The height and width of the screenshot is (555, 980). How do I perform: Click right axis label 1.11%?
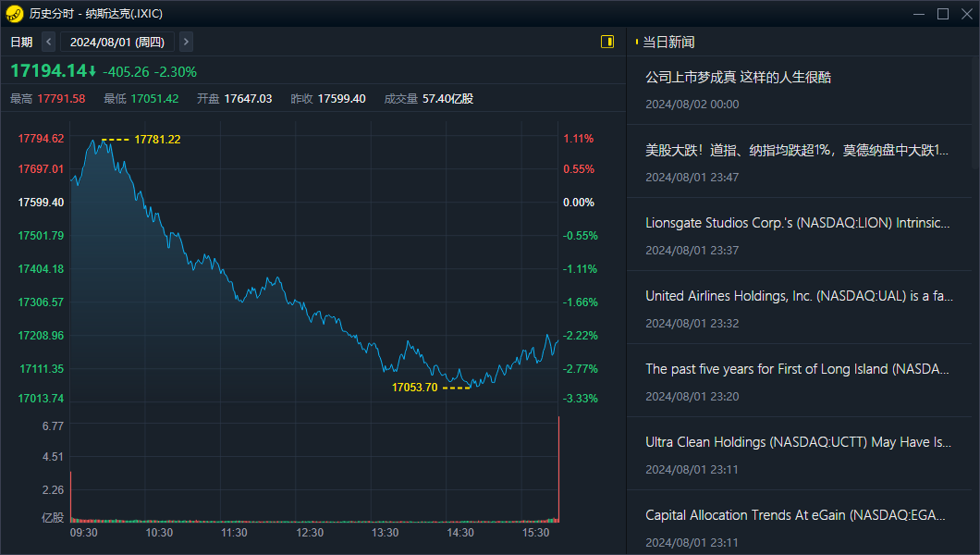click(578, 139)
